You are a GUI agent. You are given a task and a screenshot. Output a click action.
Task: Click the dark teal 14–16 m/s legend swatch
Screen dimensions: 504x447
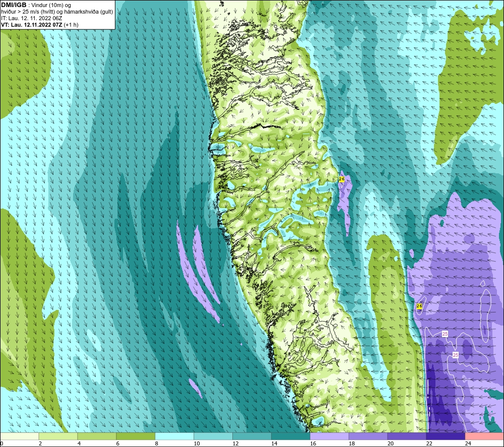pos(291,436)
